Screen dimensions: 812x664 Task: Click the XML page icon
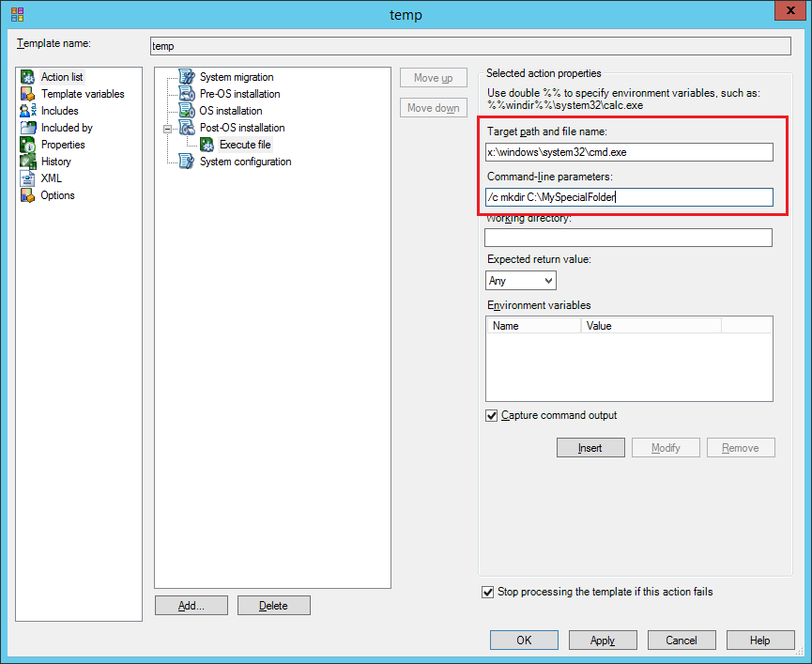[28, 178]
